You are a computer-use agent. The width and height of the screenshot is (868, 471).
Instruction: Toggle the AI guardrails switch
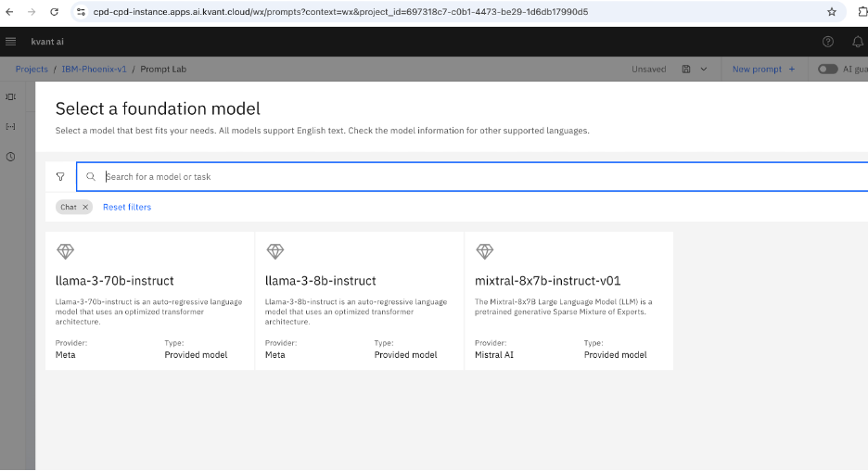[x=827, y=70]
